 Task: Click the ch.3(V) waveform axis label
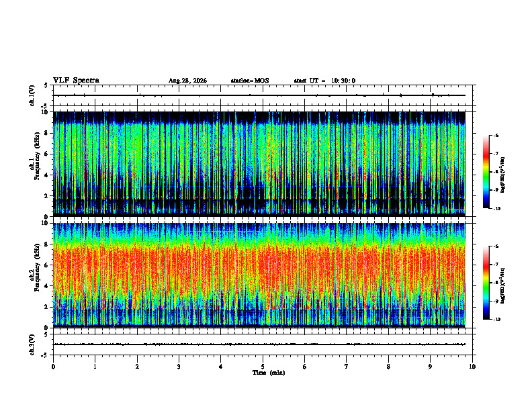(x=32, y=345)
